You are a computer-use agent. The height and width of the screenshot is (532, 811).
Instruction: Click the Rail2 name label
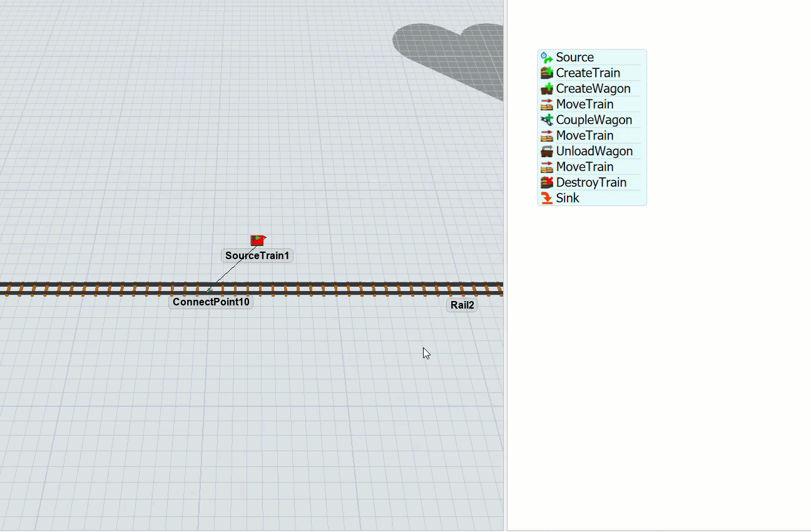[462, 305]
